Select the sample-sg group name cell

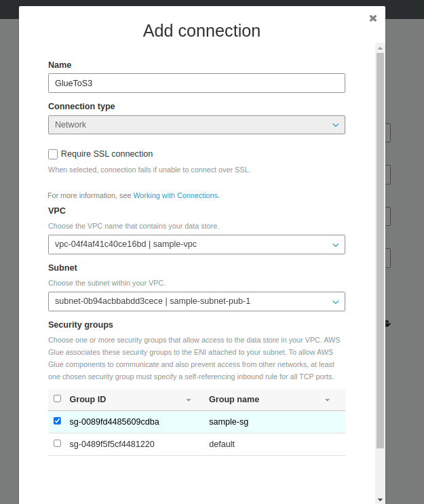[x=229, y=422]
